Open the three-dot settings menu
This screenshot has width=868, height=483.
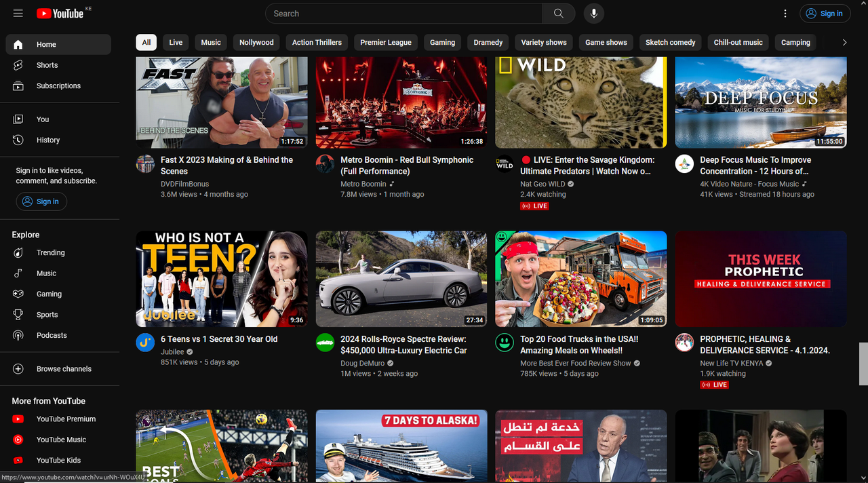point(785,13)
